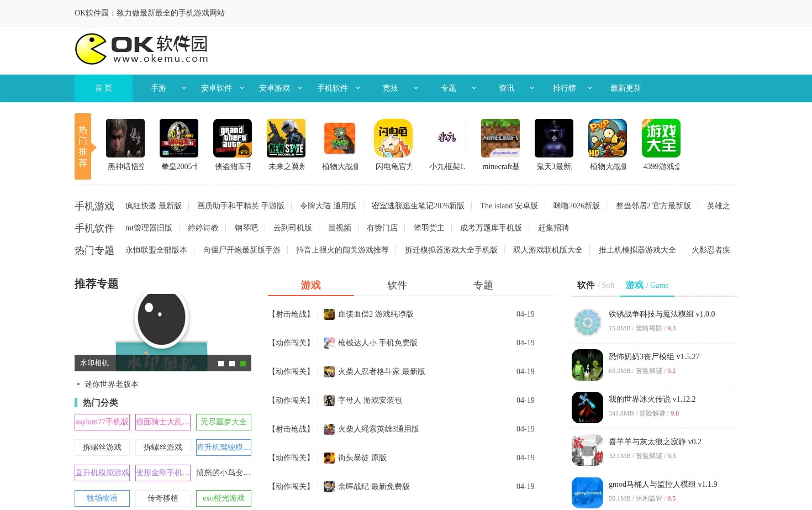Open 恐怖奶奶3丧尸模组 v1.5.27 title
The height and width of the screenshot is (510, 812).
654,356
